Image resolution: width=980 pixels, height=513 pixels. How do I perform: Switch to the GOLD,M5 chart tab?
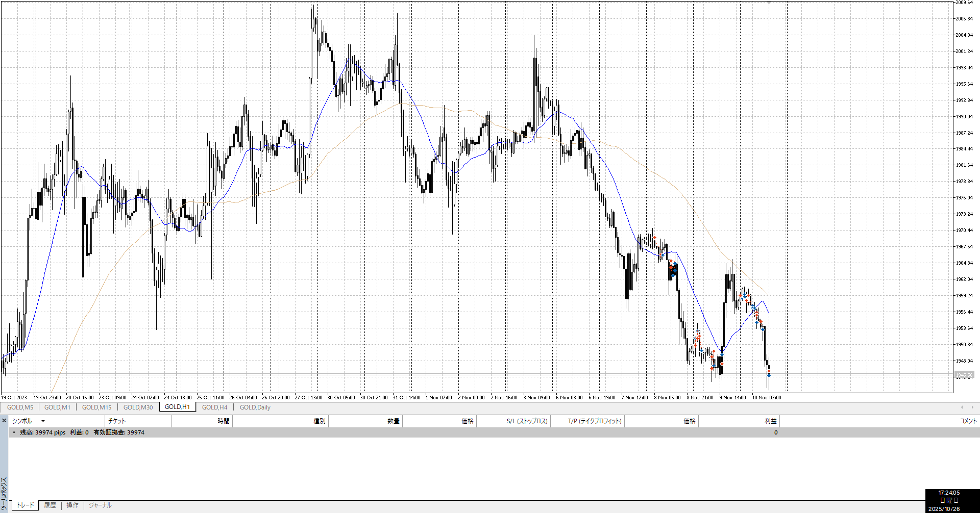click(20, 407)
